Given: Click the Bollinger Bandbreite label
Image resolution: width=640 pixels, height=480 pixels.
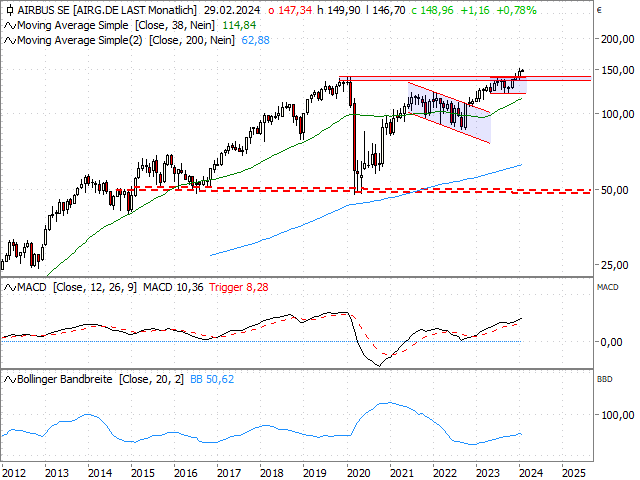Looking at the screenshot, I should [x=64, y=379].
